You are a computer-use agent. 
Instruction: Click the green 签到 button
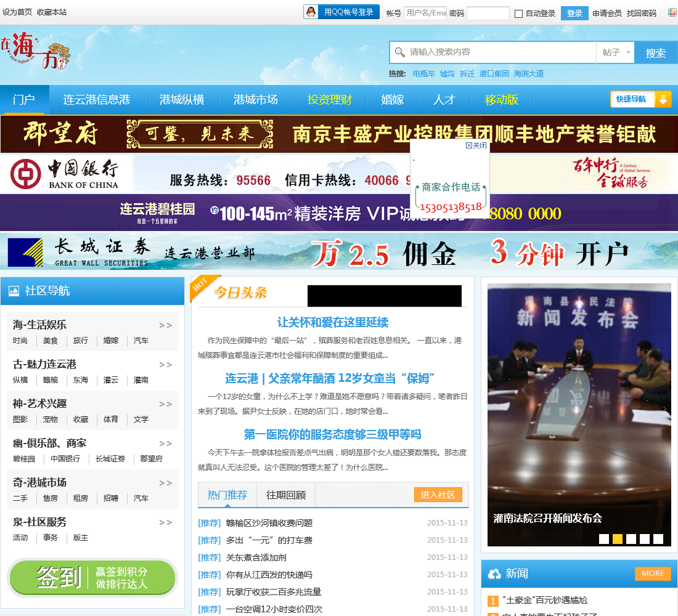coord(92,578)
